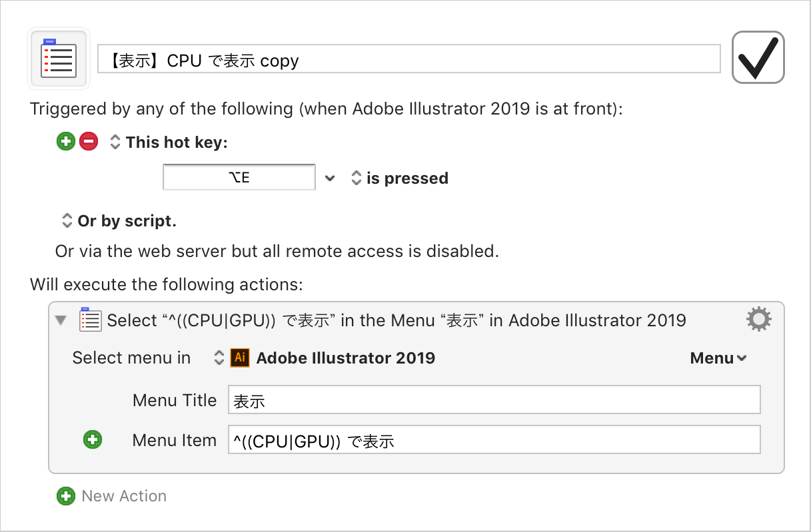The image size is (811, 532).
Task: Add a trigger with green plus
Action: 65,141
